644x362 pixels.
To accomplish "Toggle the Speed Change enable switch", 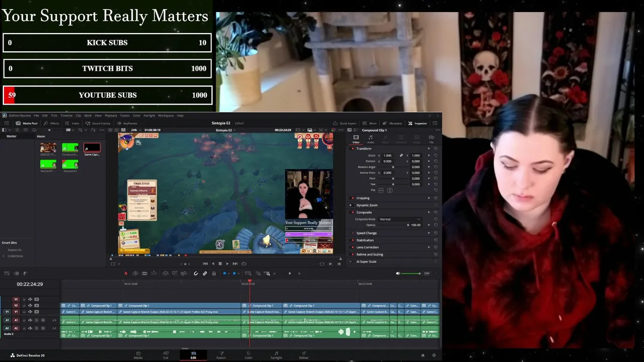I will pyautogui.click(x=352, y=233).
